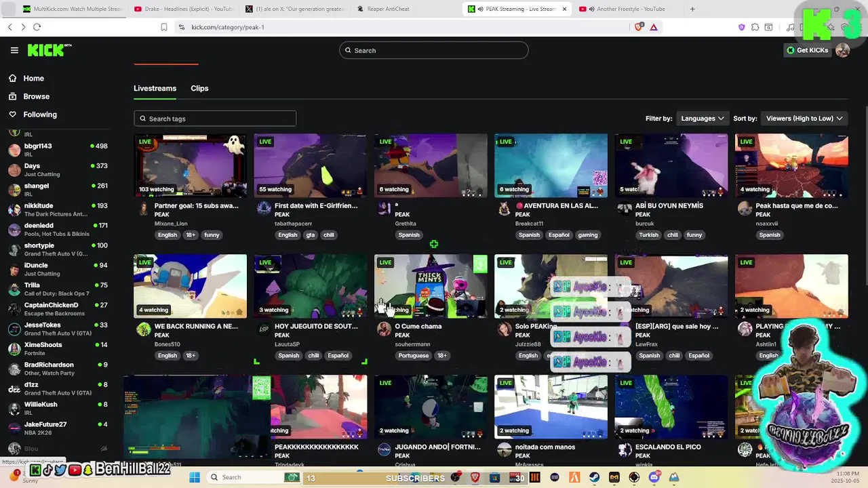Expand the Languages filter dropdown
The image size is (868, 488).
point(703,118)
